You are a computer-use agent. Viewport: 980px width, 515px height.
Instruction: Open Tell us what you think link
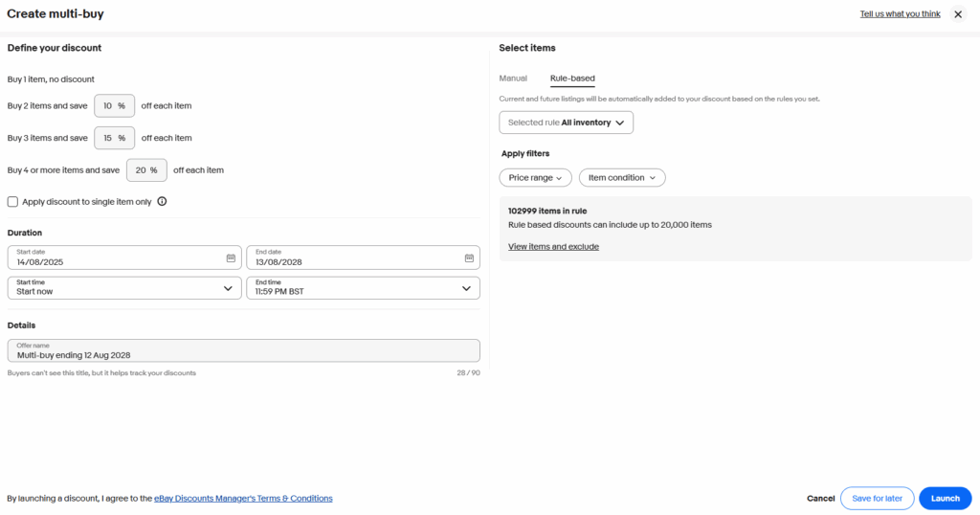point(900,13)
